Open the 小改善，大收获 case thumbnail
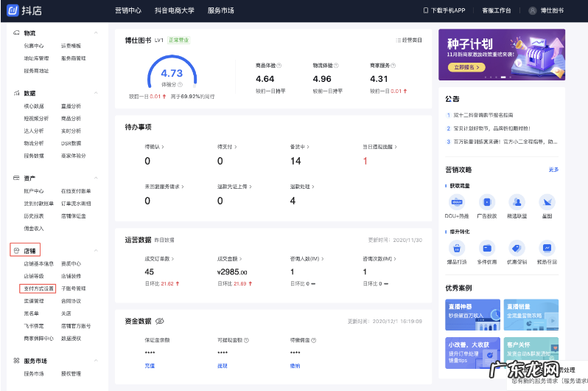Viewport: 588px width, 391px height. (472, 353)
